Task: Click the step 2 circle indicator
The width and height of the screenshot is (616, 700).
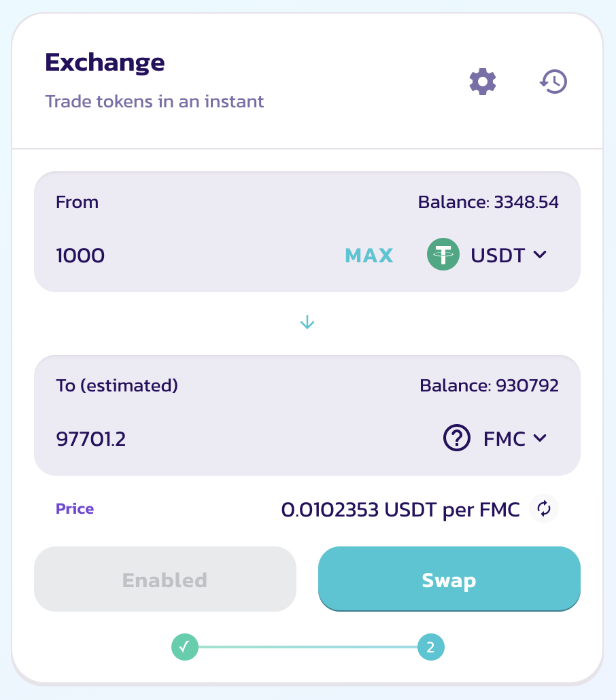Action: [430, 647]
